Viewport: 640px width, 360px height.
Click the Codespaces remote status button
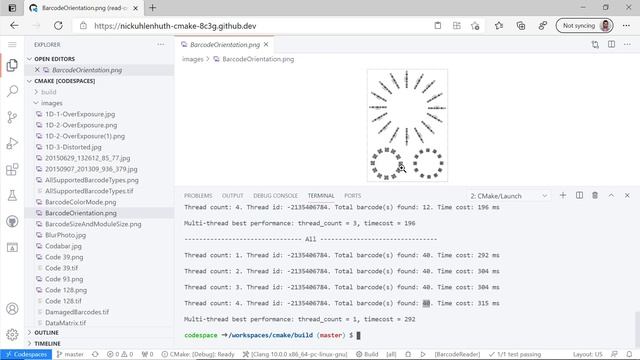[x=26, y=354]
